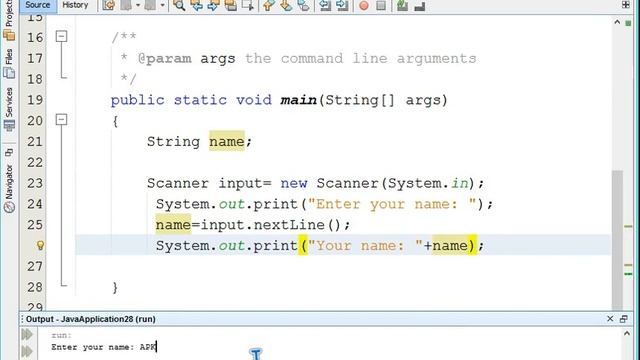Click the 'static' keyword on line 19
640x360 pixels.
pyautogui.click(x=200, y=100)
